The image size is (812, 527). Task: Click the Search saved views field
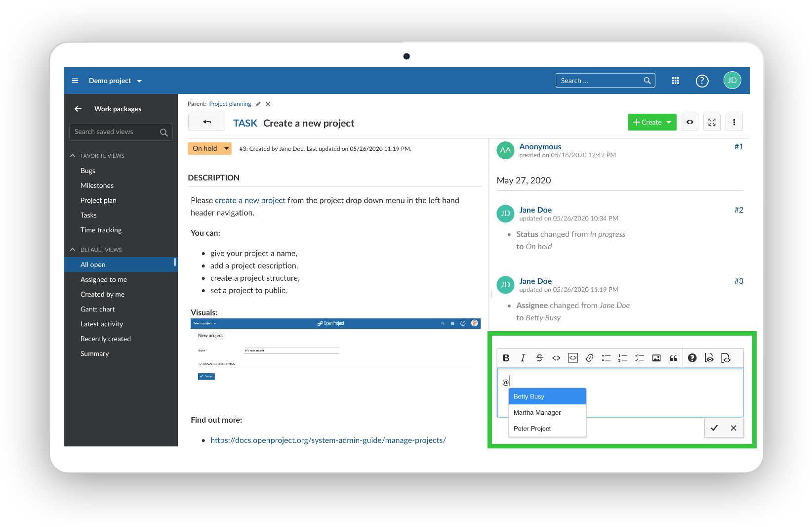point(115,132)
